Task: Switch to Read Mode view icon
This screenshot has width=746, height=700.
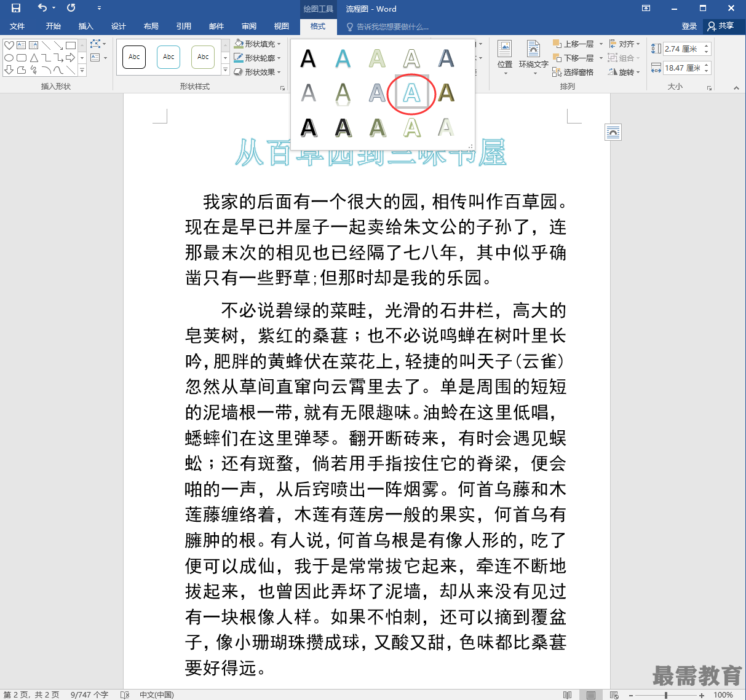Action: point(567,695)
